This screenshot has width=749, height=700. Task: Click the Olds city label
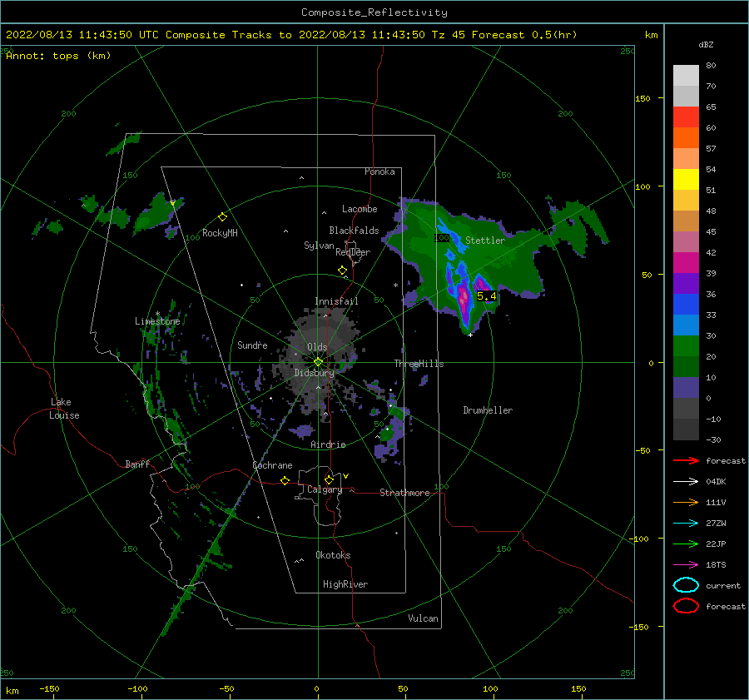tap(317, 347)
